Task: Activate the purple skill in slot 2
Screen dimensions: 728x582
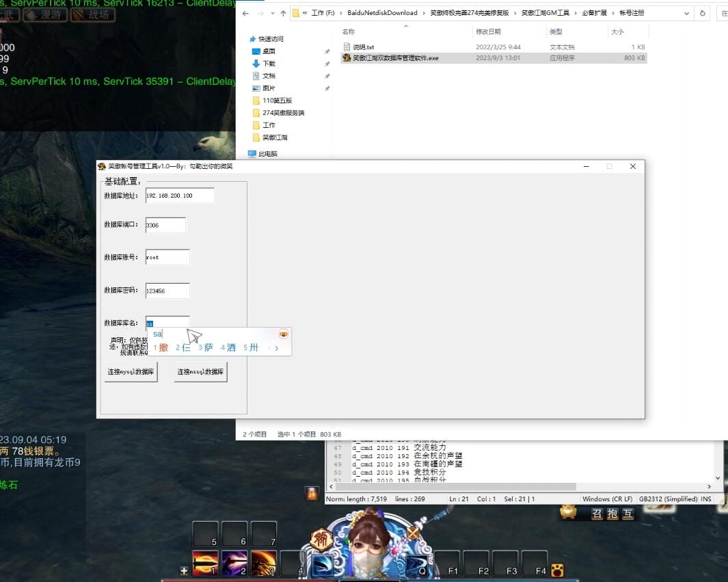Action: 234,563
